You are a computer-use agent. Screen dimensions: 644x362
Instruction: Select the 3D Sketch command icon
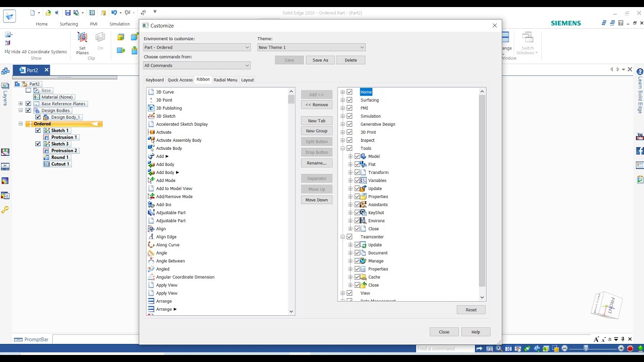(x=151, y=116)
